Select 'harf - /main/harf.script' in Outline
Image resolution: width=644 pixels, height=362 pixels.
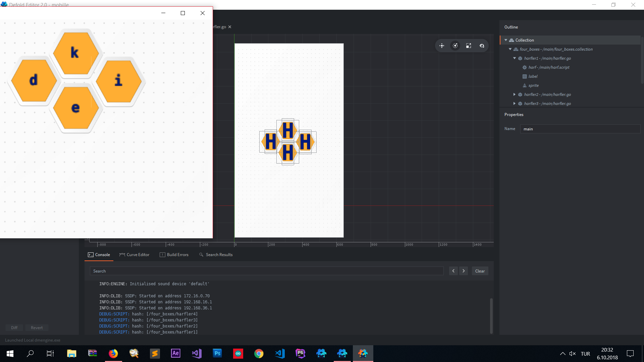(x=549, y=67)
